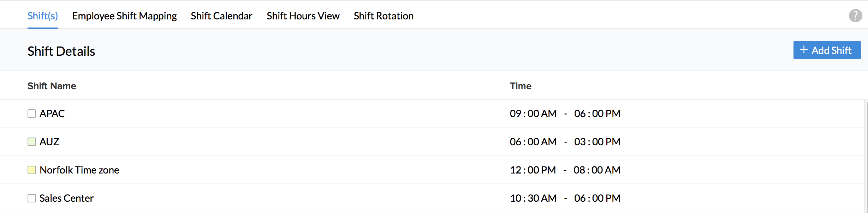Screen dimensions: 868x213
Task: Open the Shift Rotation tab
Action: [x=384, y=16]
